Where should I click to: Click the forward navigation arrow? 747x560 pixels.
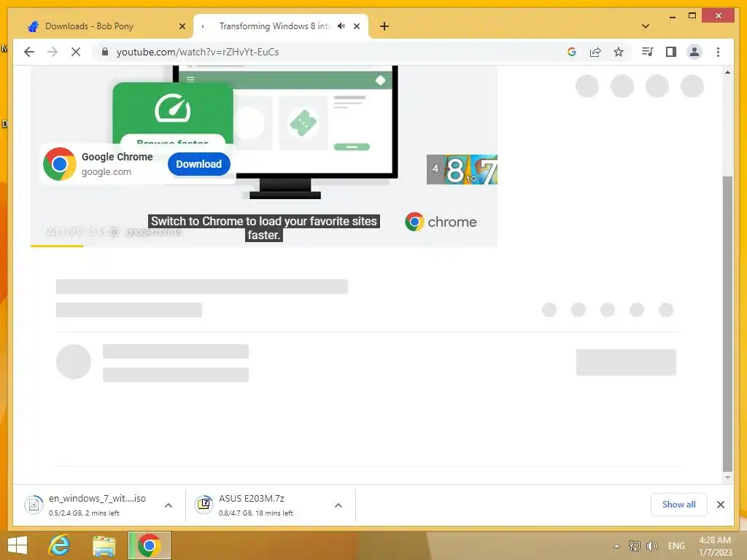pyautogui.click(x=53, y=52)
